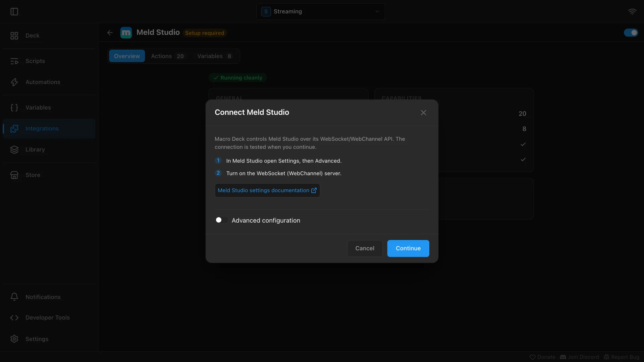Close the Connect Meld Studio dialog
The width and height of the screenshot is (644, 362).
point(423,113)
